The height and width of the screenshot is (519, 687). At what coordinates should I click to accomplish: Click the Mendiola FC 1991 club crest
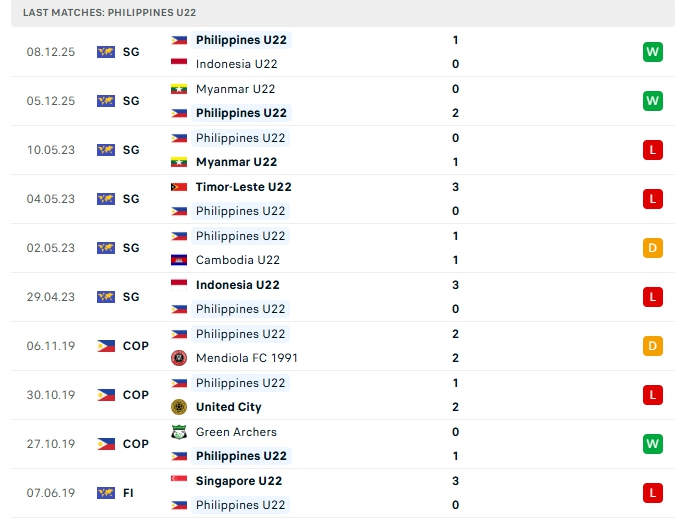tap(179, 358)
